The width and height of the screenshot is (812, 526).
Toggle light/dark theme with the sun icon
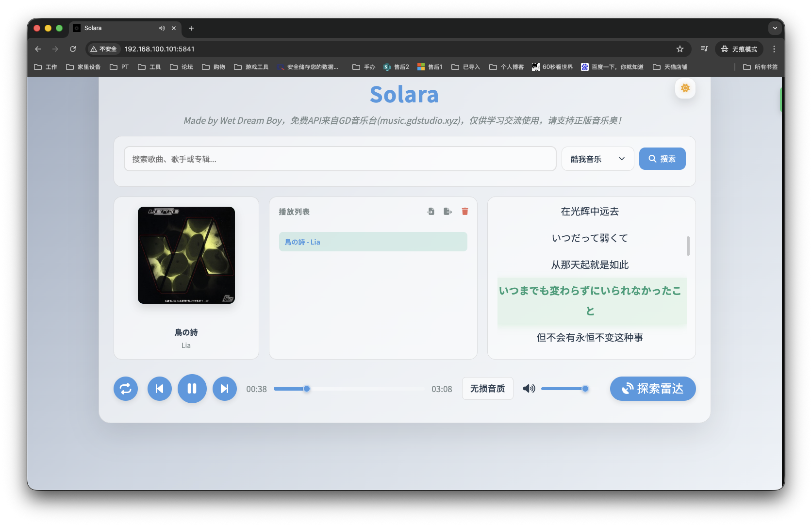(685, 88)
